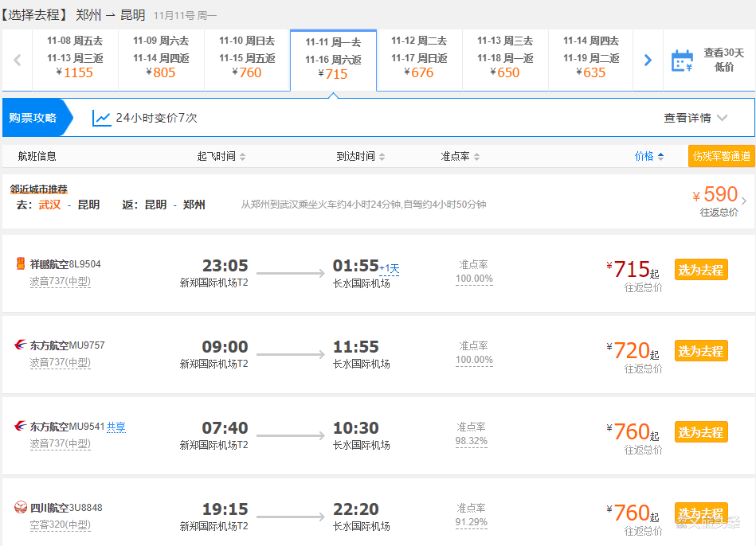Select 11-11 周一去 date tab ¥715
Viewport: 756px width, 546px height.
pyautogui.click(x=333, y=60)
